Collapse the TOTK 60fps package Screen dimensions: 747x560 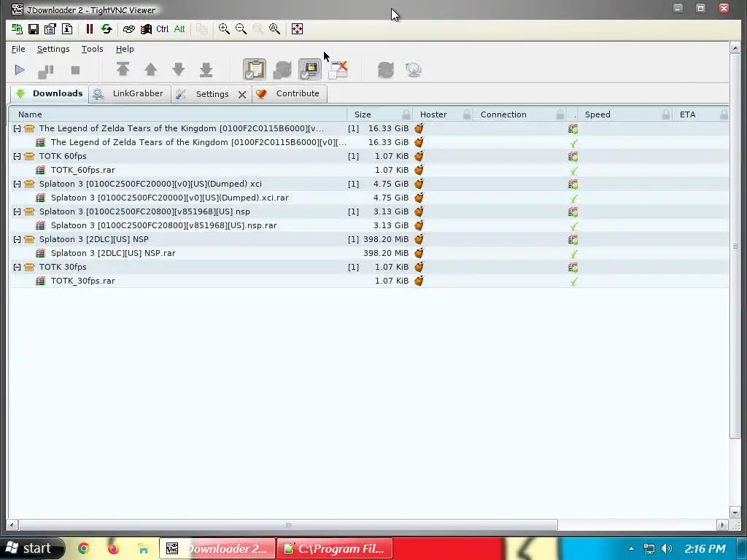click(18, 156)
